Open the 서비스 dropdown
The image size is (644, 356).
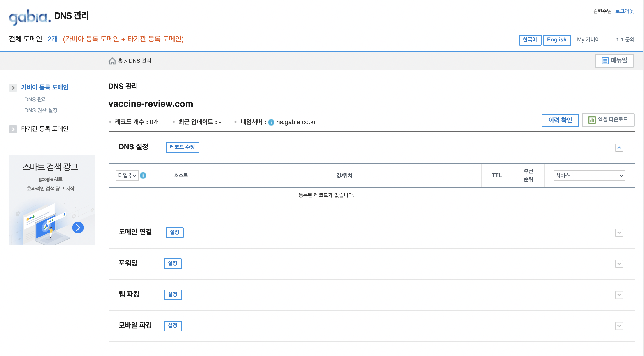[x=589, y=176]
